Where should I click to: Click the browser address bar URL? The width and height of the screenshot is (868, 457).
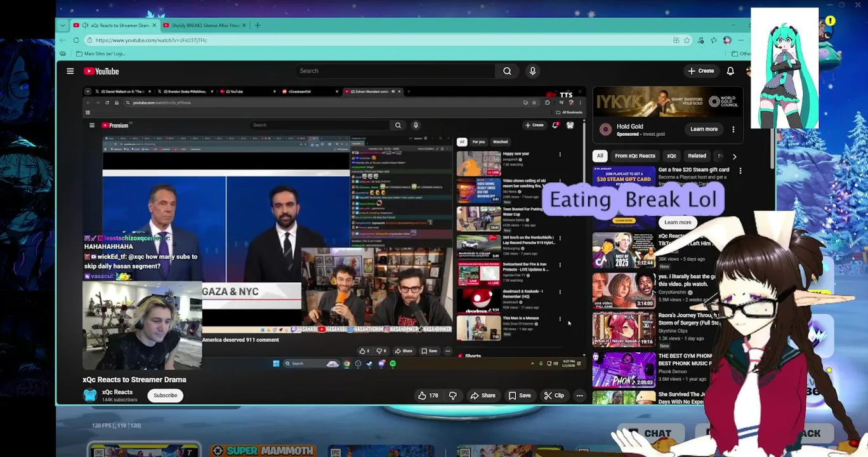point(151,40)
